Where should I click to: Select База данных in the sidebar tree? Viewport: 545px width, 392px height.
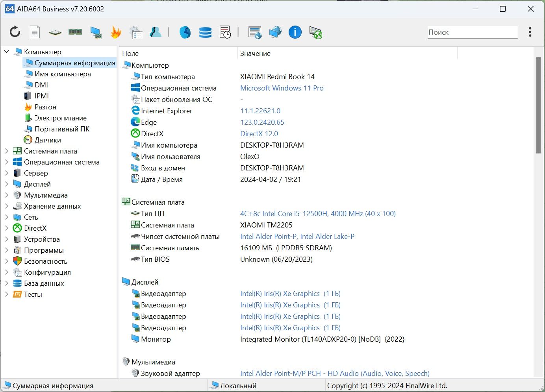(x=39, y=283)
